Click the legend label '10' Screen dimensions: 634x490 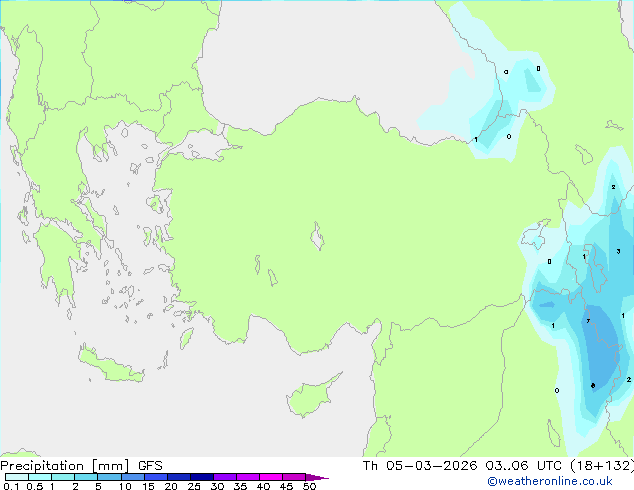[x=125, y=486]
